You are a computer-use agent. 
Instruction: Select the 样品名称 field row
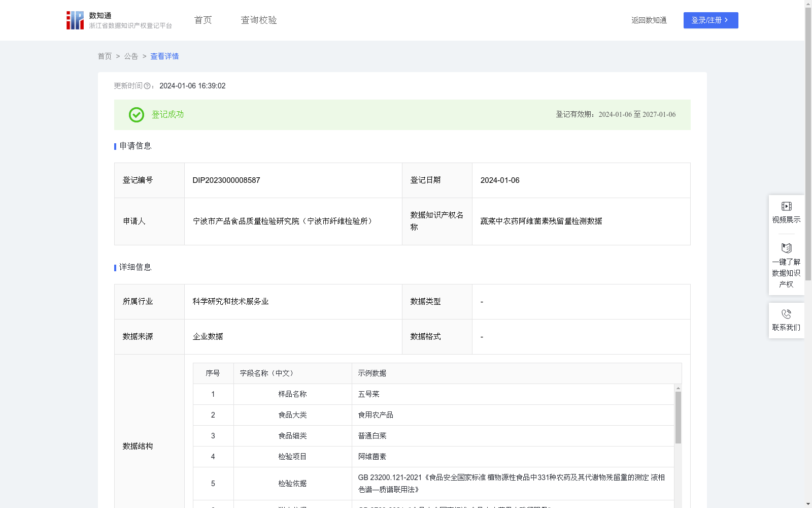[433, 394]
